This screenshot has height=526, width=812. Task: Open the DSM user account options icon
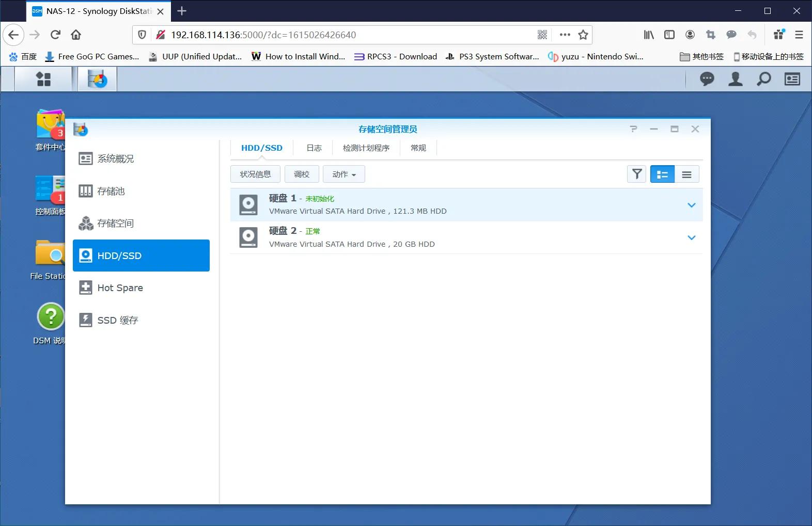735,79
